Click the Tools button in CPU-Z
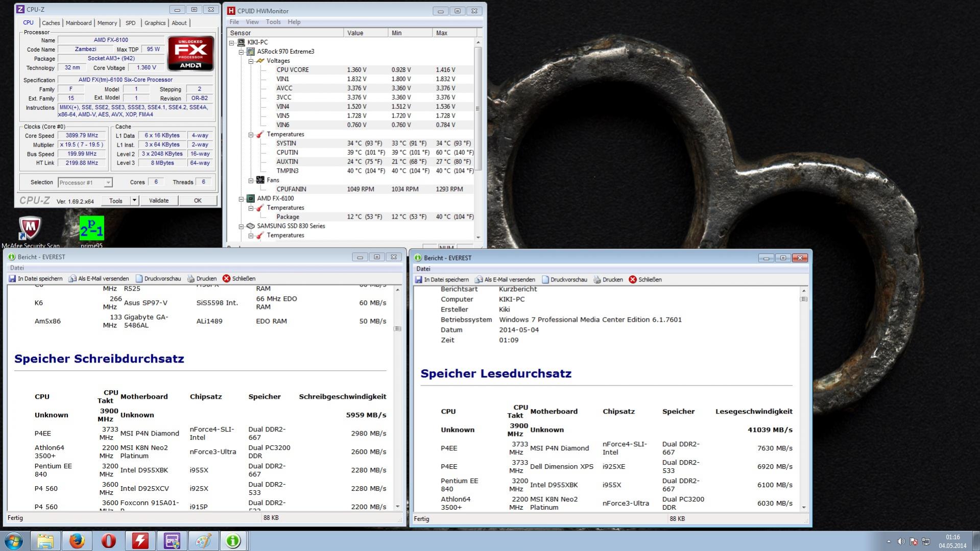The image size is (980, 551). click(116, 201)
